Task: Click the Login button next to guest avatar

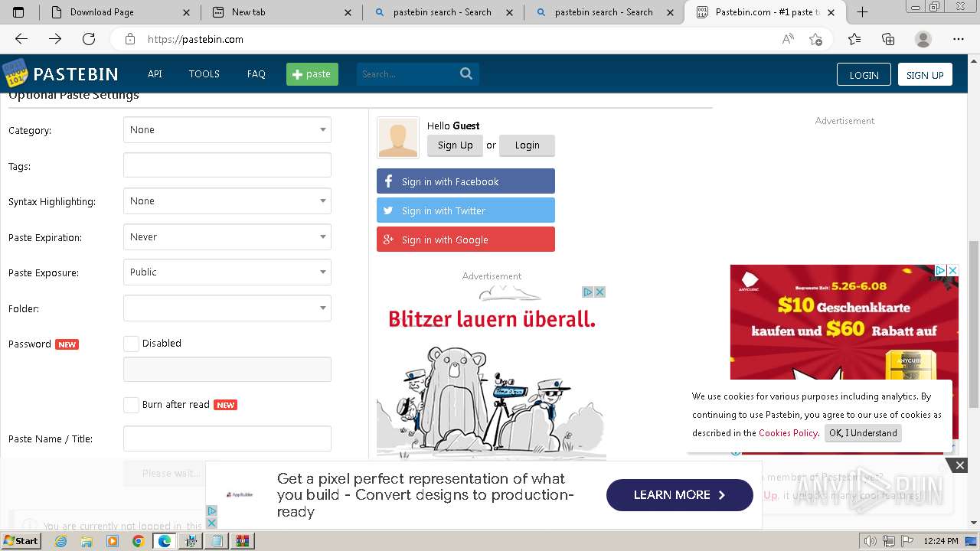Action: click(527, 145)
